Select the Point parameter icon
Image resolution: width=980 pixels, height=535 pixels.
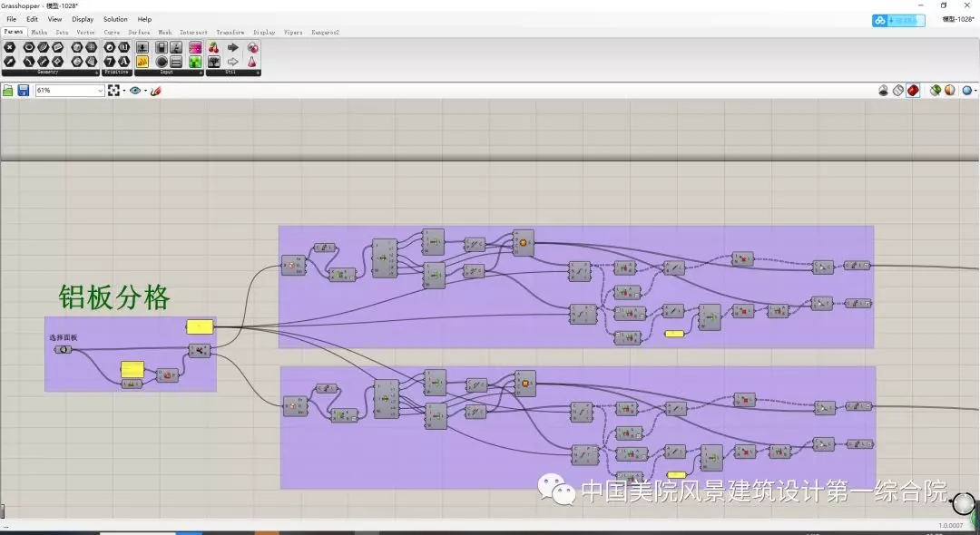point(9,47)
